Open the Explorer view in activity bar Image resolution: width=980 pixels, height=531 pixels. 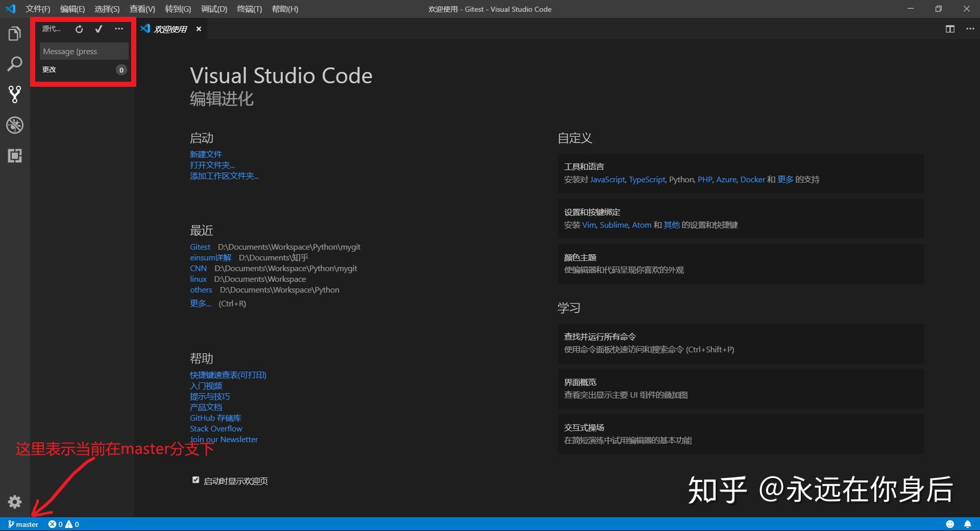[x=15, y=34]
